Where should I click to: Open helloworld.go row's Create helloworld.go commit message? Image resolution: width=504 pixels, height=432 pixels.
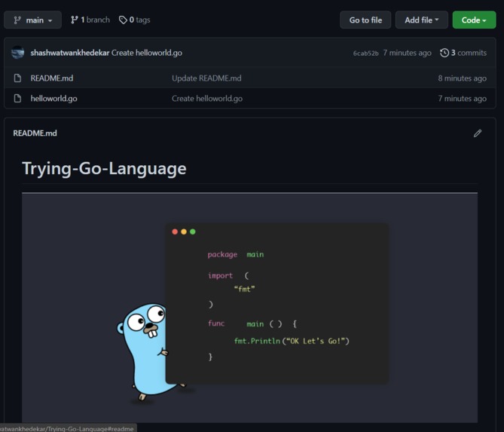pyautogui.click(x=207, y=99)
